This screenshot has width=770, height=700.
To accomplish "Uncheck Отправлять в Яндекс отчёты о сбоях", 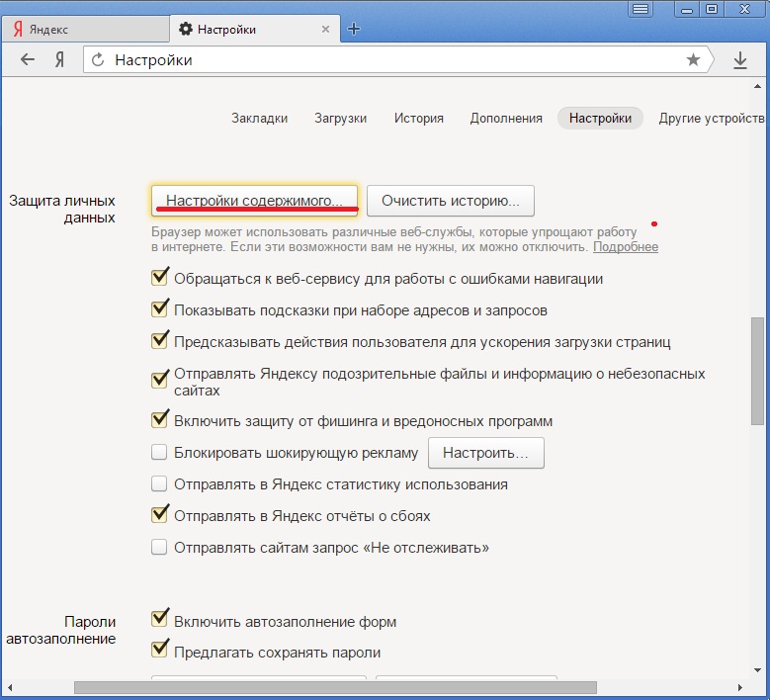I will pyautogui.click(x=159, y=515).
